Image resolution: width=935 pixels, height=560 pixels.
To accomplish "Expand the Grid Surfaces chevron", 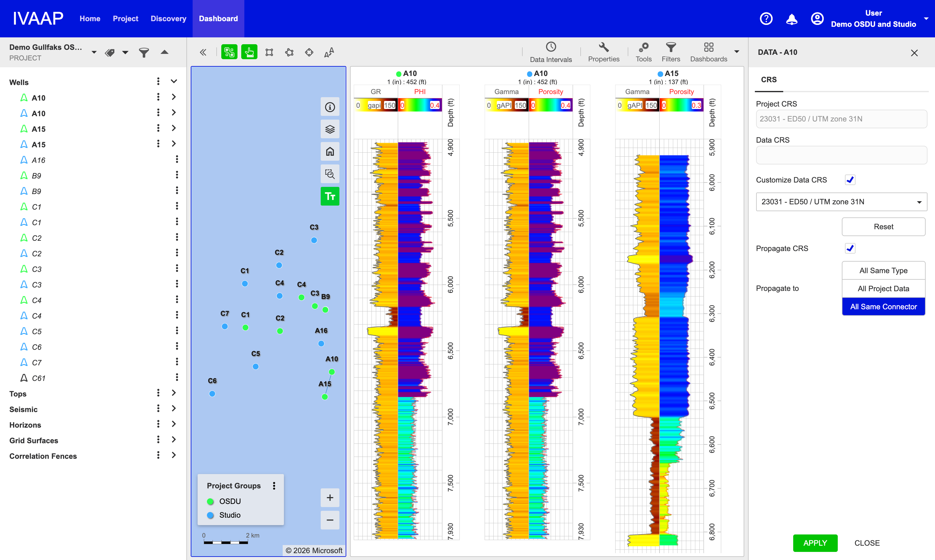I will click(174, 440).
